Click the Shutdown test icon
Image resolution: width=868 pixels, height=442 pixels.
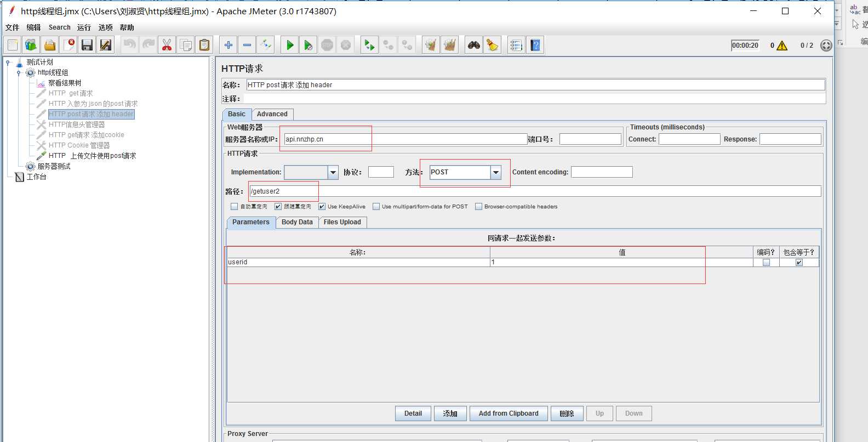pyautogui.click(x=346, y=45)
